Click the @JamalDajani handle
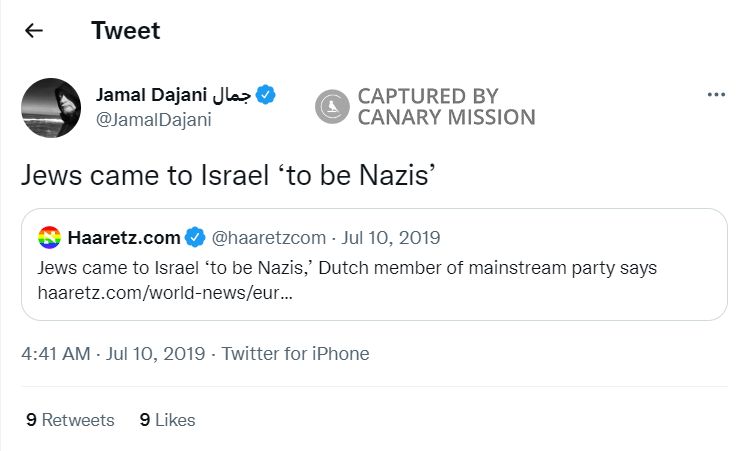Screen dimensions: 745x451 (153, 119)
